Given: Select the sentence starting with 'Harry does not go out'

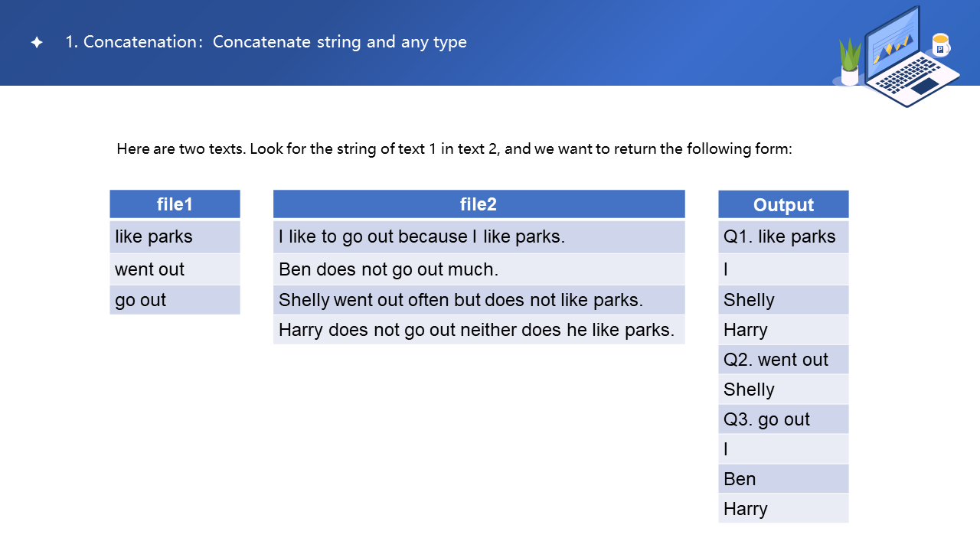Looking at the screenshot, I should tap(479, 330).
